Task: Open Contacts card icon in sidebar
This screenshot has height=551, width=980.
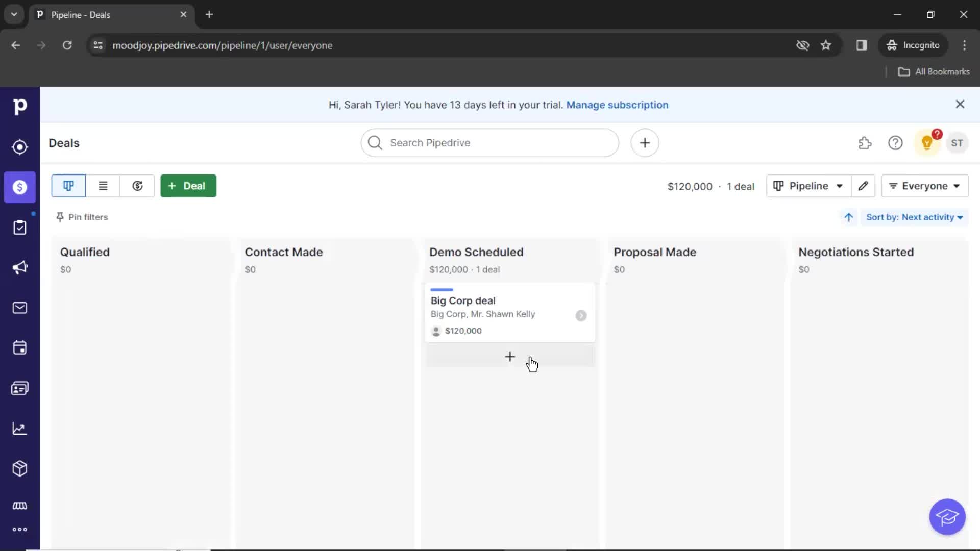Action: tap(20, 388)
